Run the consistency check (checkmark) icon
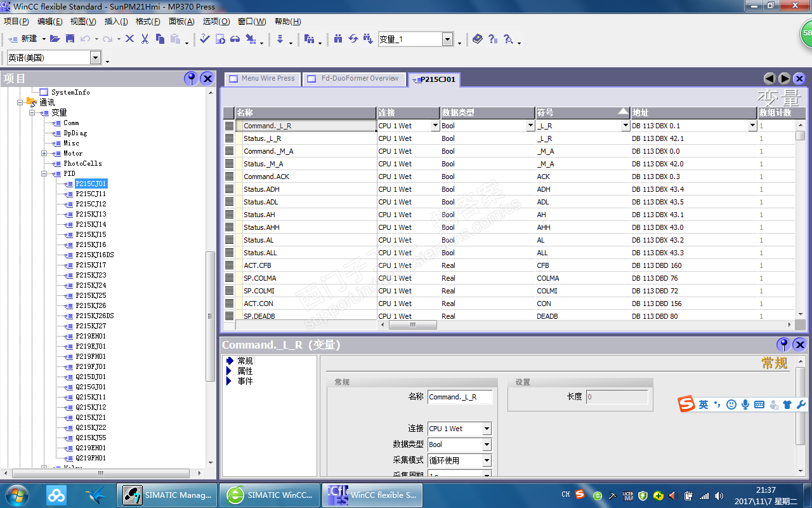The width and height of the screenshot is (812, 508). (204, 39)
